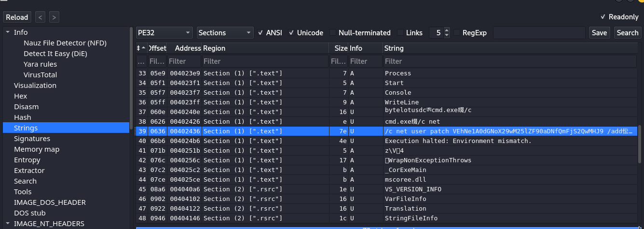Image resolution: width=644 pixels, height=229 pixels.
Task: Select the 'Process' string row
Action: 386,73
